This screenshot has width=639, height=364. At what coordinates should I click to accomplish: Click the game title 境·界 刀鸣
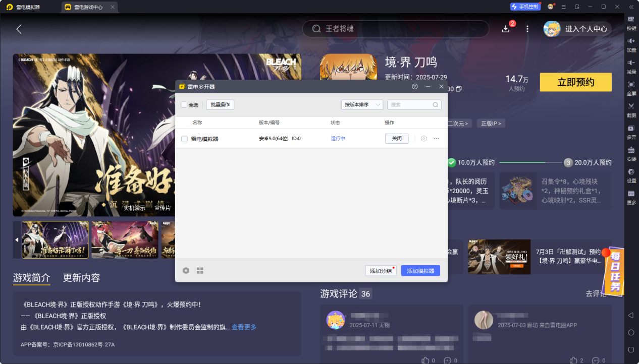pos(411,63)
